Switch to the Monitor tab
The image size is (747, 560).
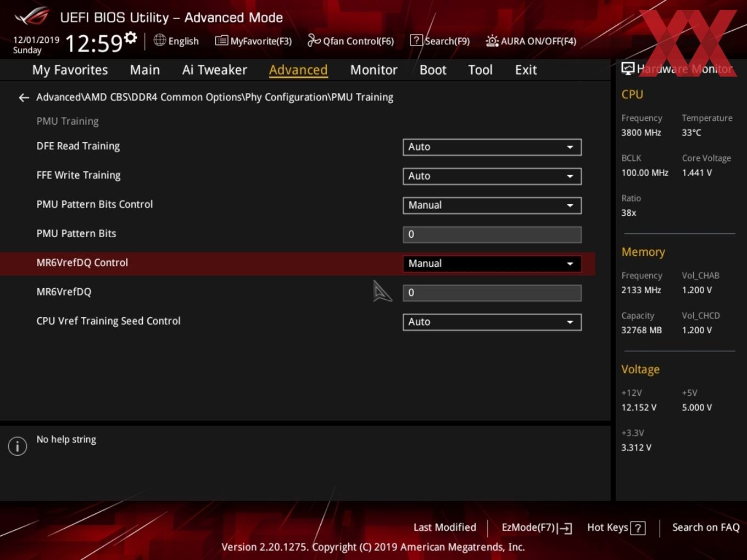[x=374, y=70]
